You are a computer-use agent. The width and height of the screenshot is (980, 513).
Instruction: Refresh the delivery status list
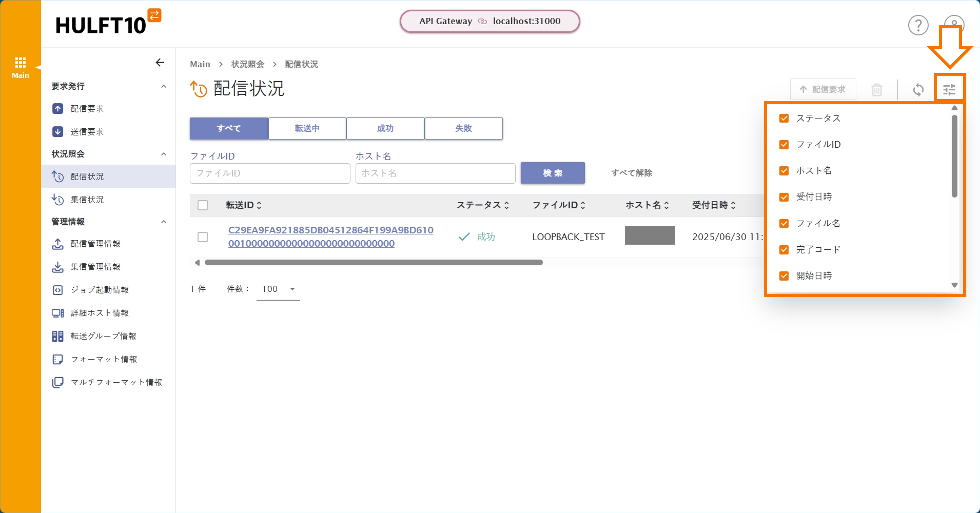[x=918, y=89]
